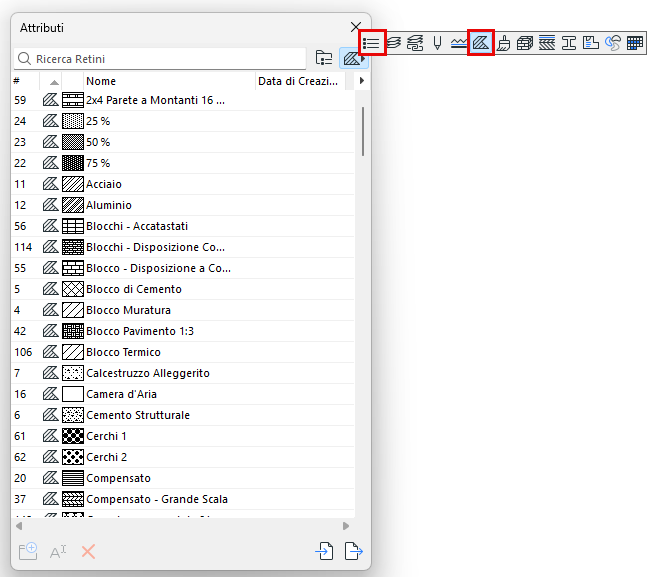Select "Cerchi 1" fill

click(183, 436)
